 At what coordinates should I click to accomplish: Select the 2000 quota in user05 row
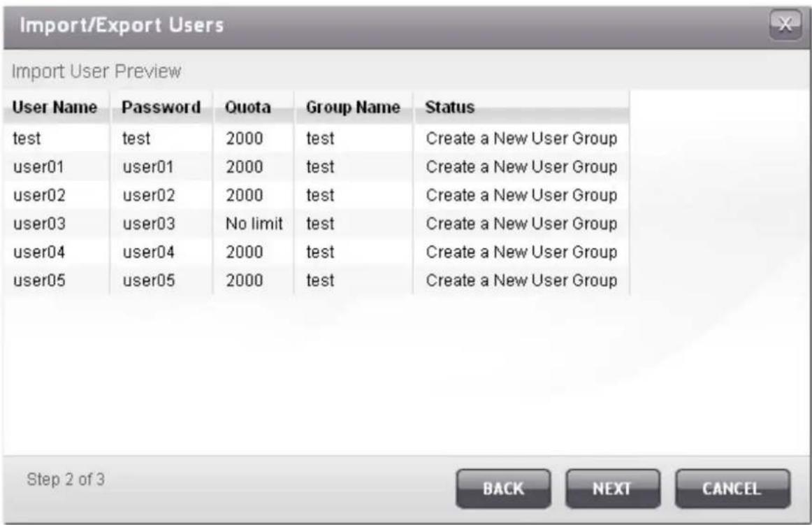[x=245, y=280]
